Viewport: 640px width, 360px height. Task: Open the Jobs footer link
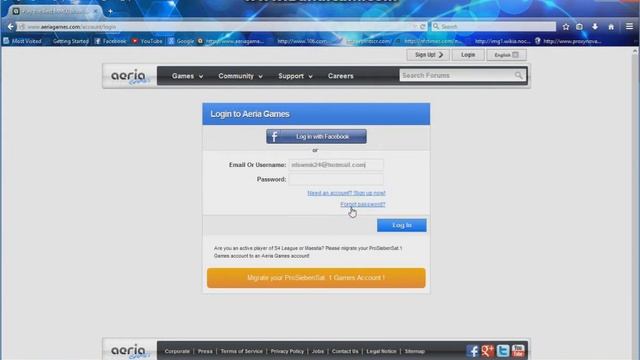coord(318,351)
